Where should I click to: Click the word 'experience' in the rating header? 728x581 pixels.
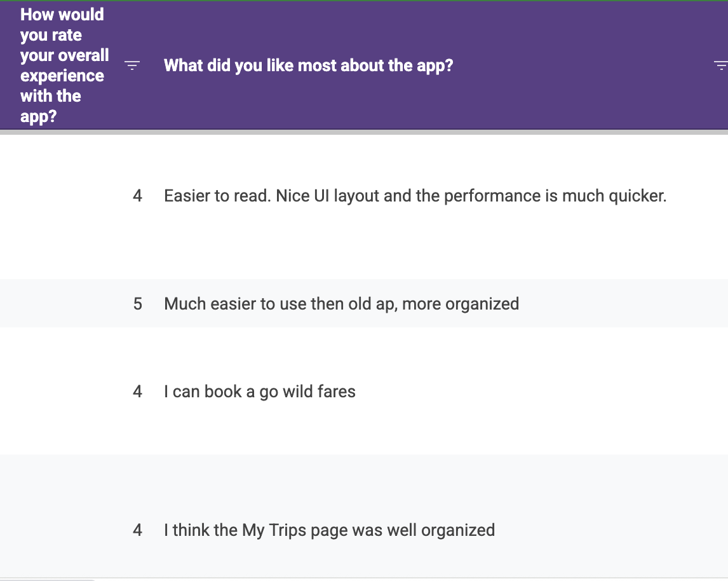62,76
